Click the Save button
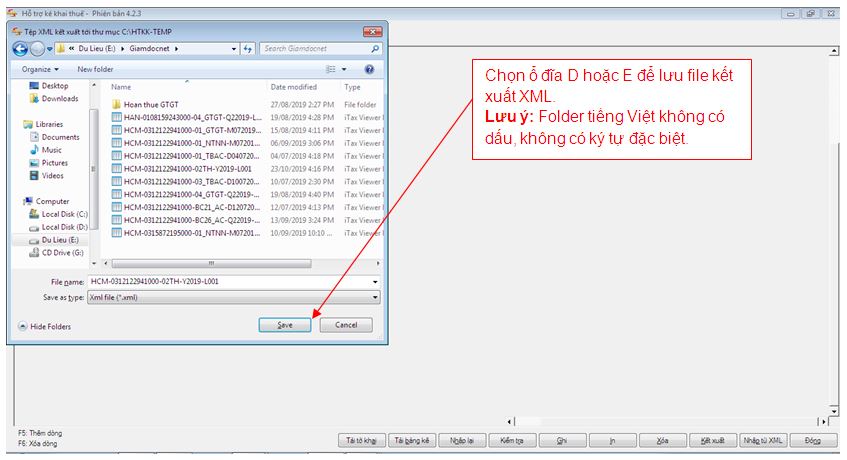The height and width of the screenshot is (460, 847). (285, 325)
